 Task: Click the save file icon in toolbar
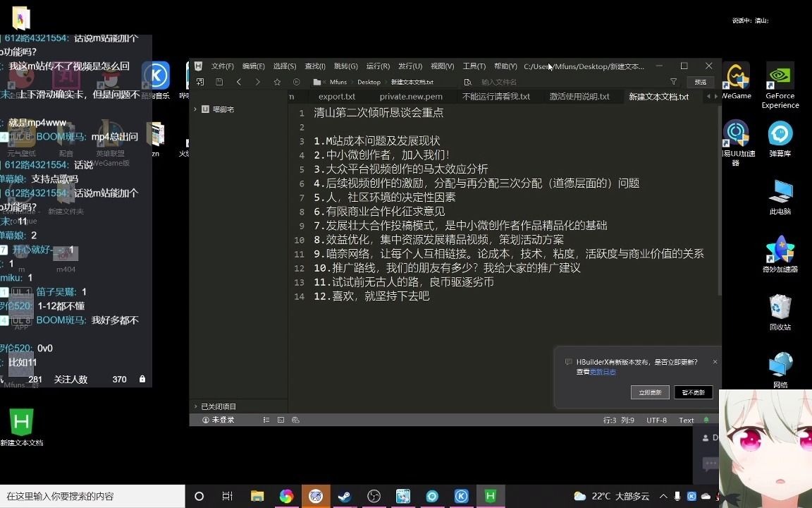[x=219, y=82]
